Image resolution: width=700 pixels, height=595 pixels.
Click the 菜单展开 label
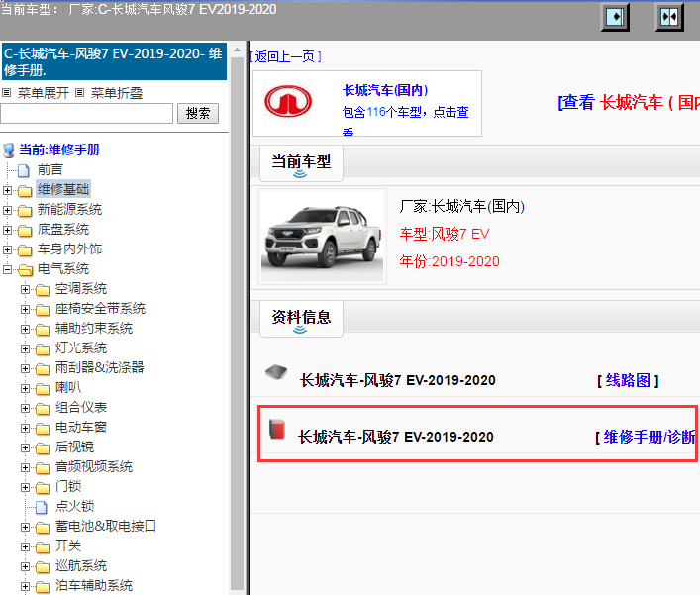point(44,93)
